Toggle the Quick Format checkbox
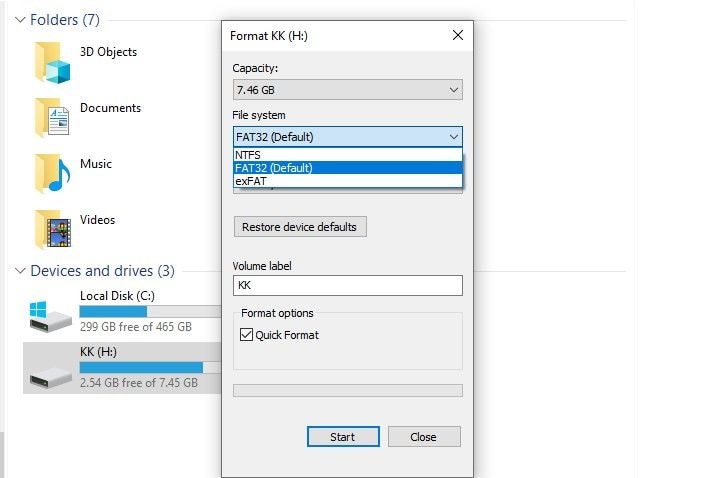 tap(247, 335)
